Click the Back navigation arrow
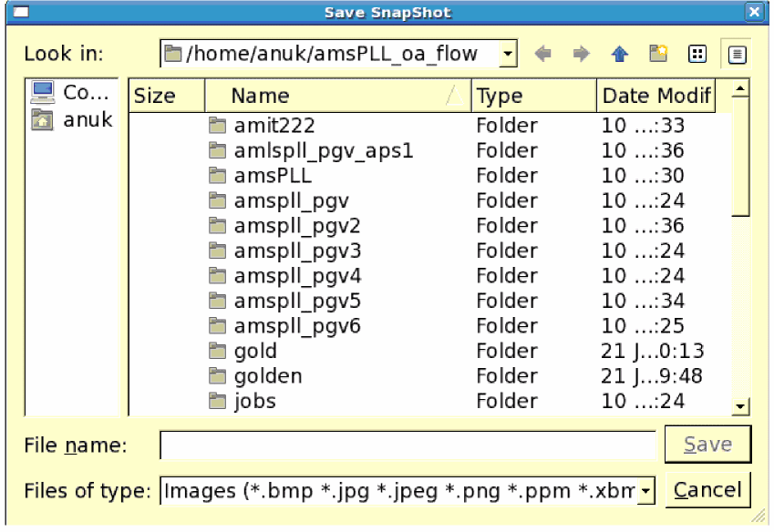This screenshot has height=532, width=774. (x=543, y=55)
